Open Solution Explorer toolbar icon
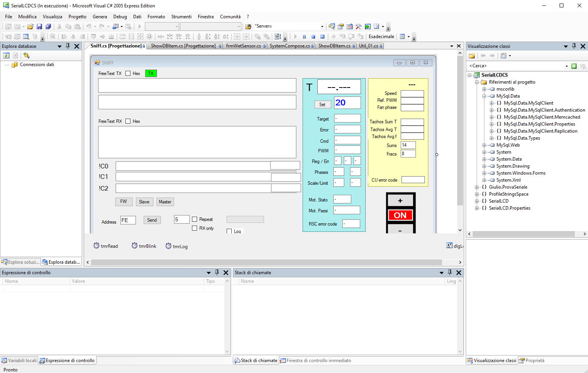Screen dimensions: 588x373 pos(332,26)
